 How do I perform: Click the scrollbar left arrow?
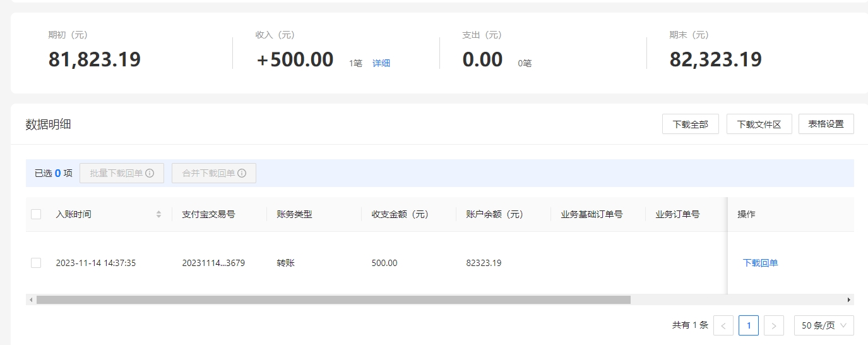click(x=30, y=300)
